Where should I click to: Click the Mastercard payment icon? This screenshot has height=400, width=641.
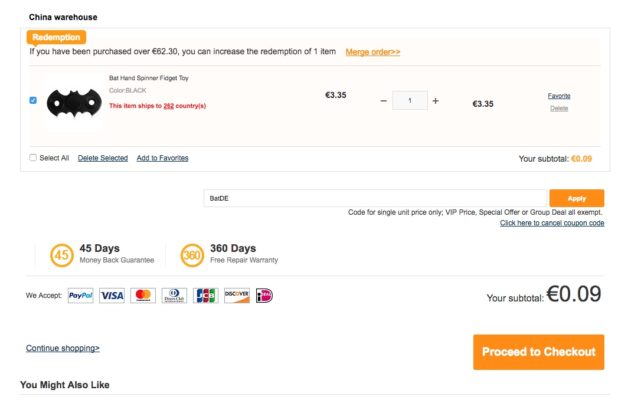point(143,295)
